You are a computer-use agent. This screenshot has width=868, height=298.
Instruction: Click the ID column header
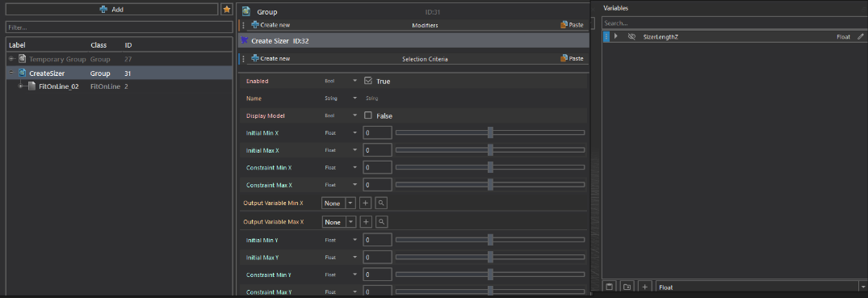point(128,45)
